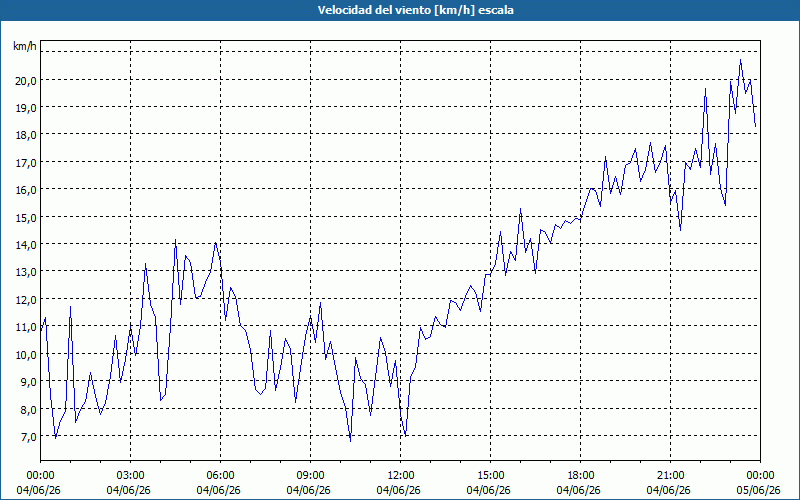Select the '04/06/26' date under 21:00
Viewport: 800px width, 500px height.
coord(669,490)
